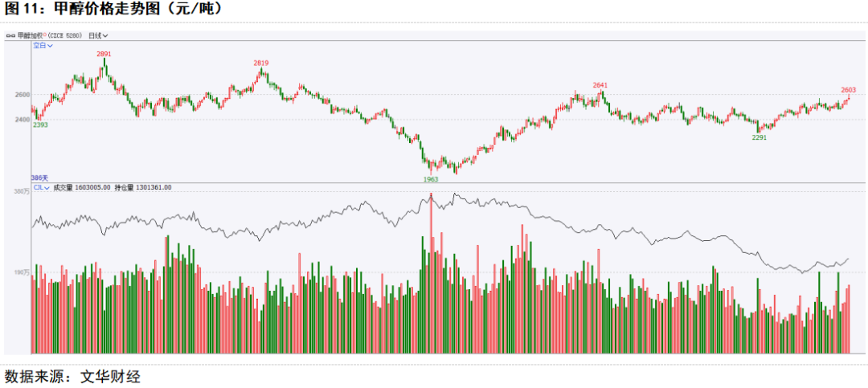Click the latest 2603 price label

[848, 90]
